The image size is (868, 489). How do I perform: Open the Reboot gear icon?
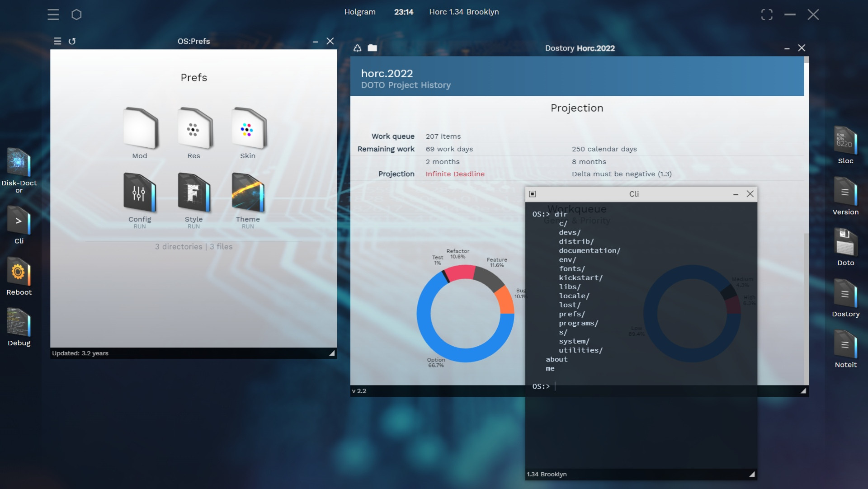click(19, 272)
